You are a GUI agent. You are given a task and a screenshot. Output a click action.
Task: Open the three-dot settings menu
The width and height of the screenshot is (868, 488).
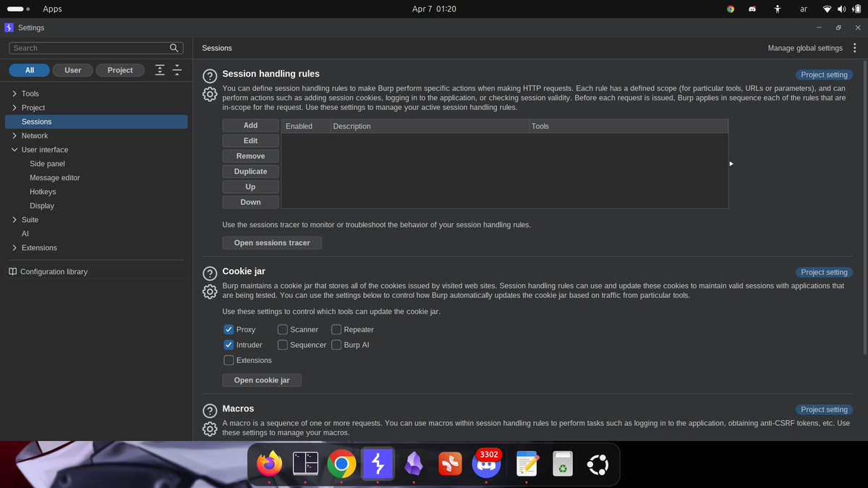855,48
